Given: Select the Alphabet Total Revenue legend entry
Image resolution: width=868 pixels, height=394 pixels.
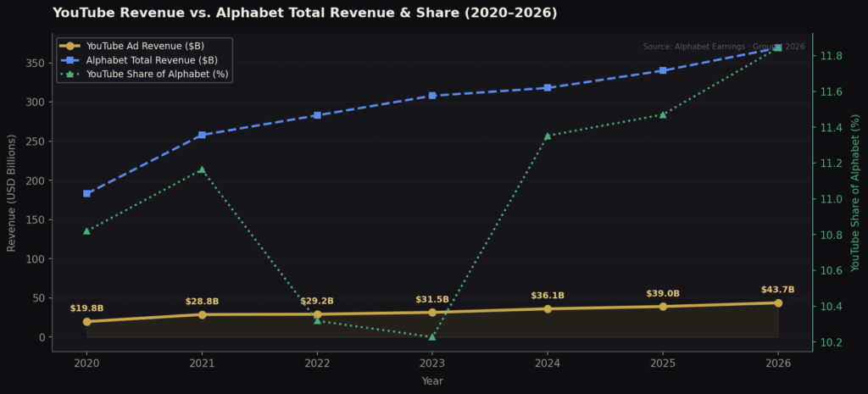Looking at the screenshot, I should 139,60.
